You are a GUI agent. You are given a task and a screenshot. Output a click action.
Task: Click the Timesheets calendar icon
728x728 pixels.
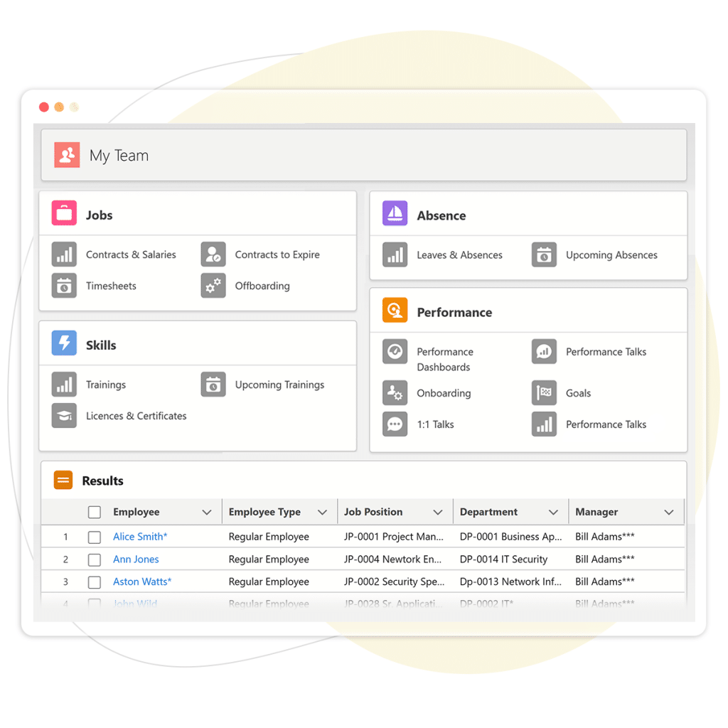click(x=64, y=286)
